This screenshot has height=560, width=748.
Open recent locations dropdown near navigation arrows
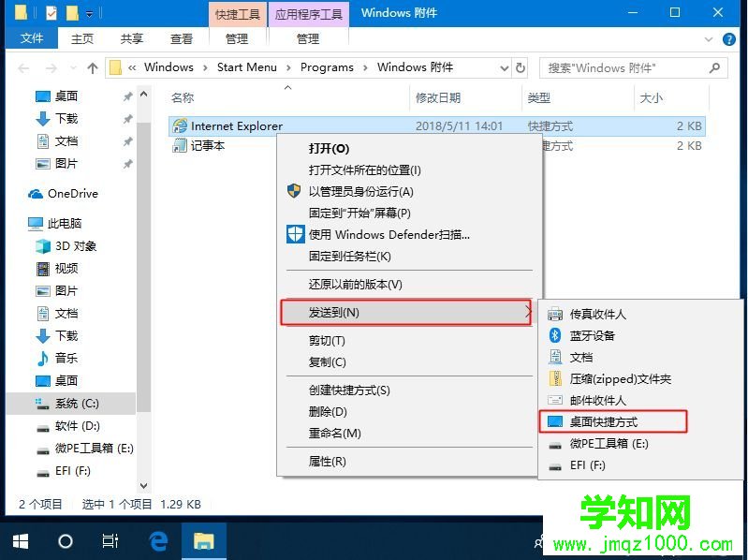(x=73, y=68)
